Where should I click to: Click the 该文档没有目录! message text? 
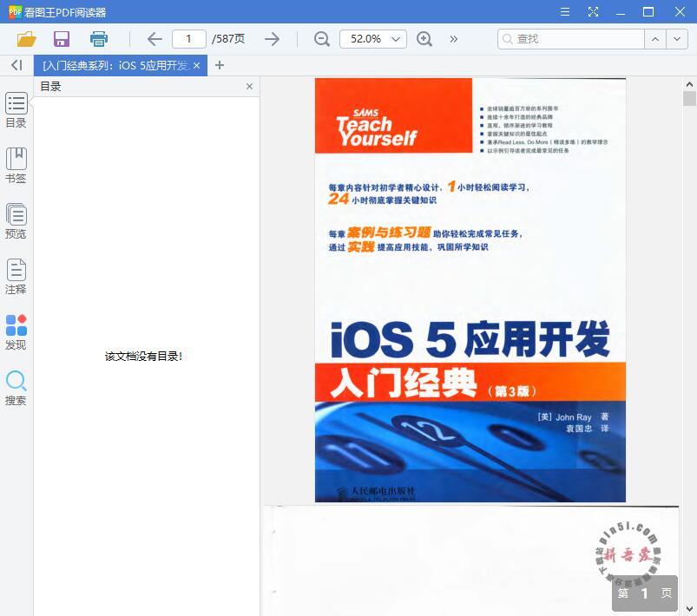[143, 357]
